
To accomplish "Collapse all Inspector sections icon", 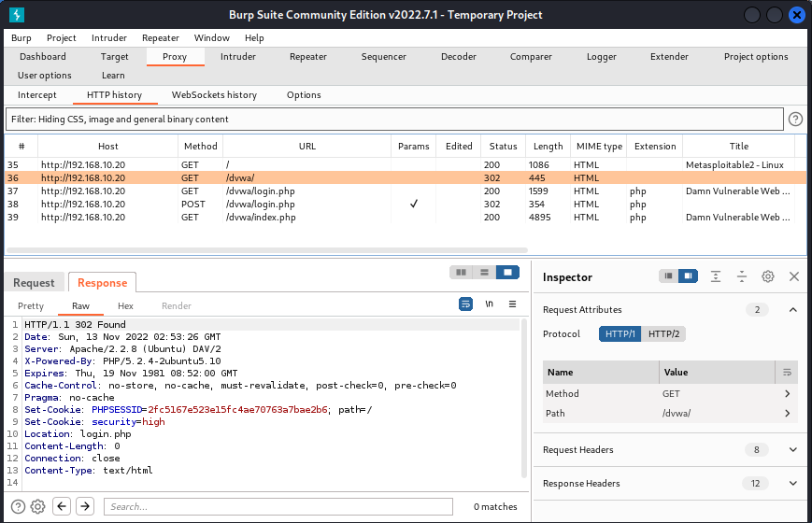I will point(742,276).
